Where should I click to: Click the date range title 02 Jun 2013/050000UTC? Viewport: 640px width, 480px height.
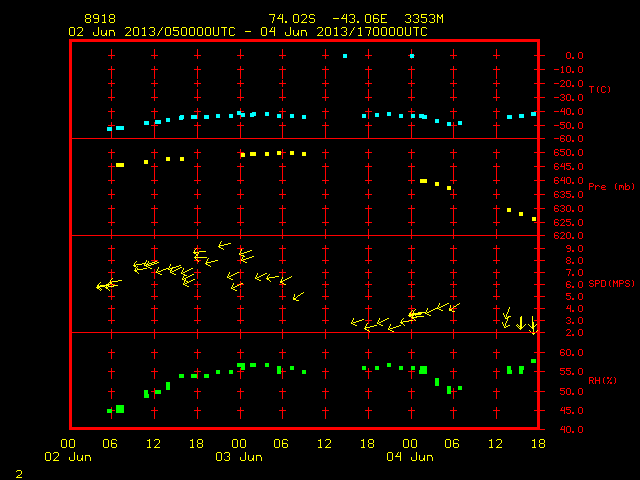pyautogui.click(x=152, y=32)
